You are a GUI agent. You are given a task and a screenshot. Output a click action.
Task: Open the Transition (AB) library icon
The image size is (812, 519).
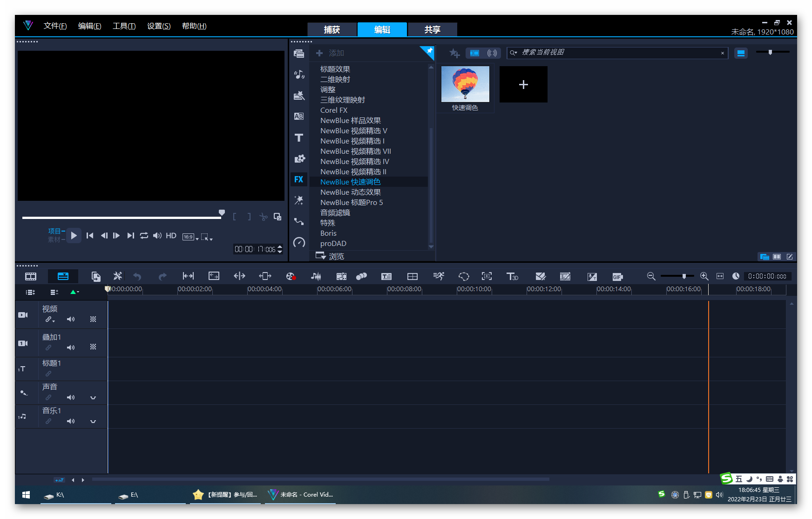(x=299, y=116)
